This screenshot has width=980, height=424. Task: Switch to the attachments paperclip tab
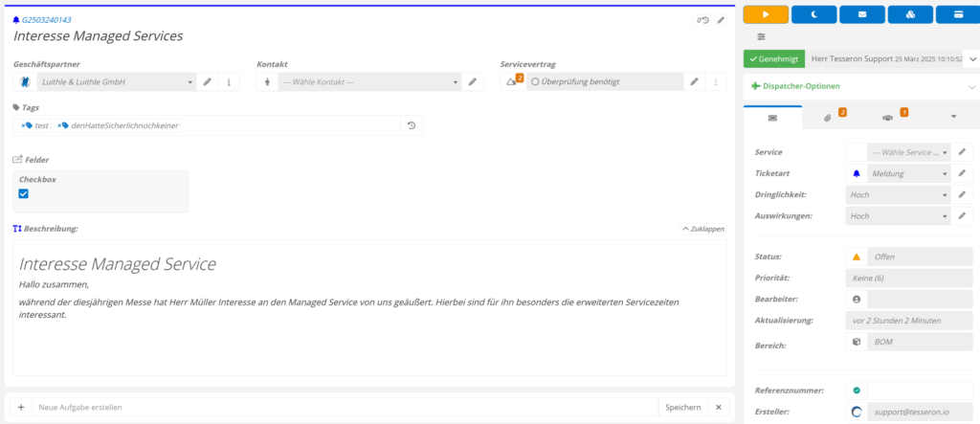[830, 117]
